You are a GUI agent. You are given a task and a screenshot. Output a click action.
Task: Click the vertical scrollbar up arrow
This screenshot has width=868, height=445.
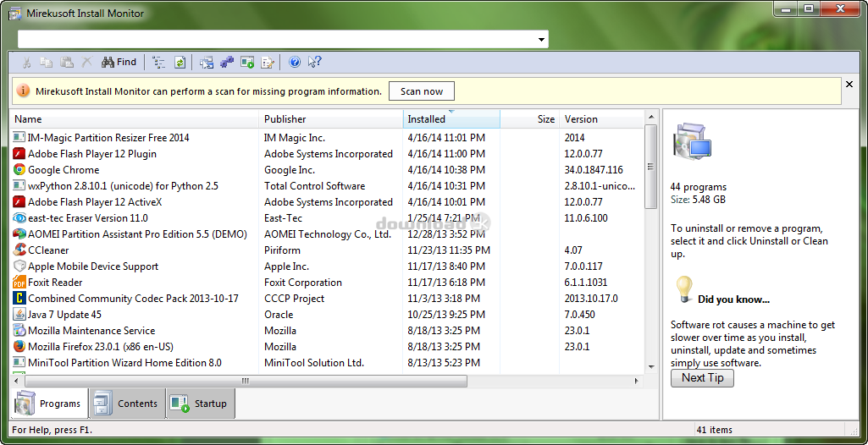[651, 117]
